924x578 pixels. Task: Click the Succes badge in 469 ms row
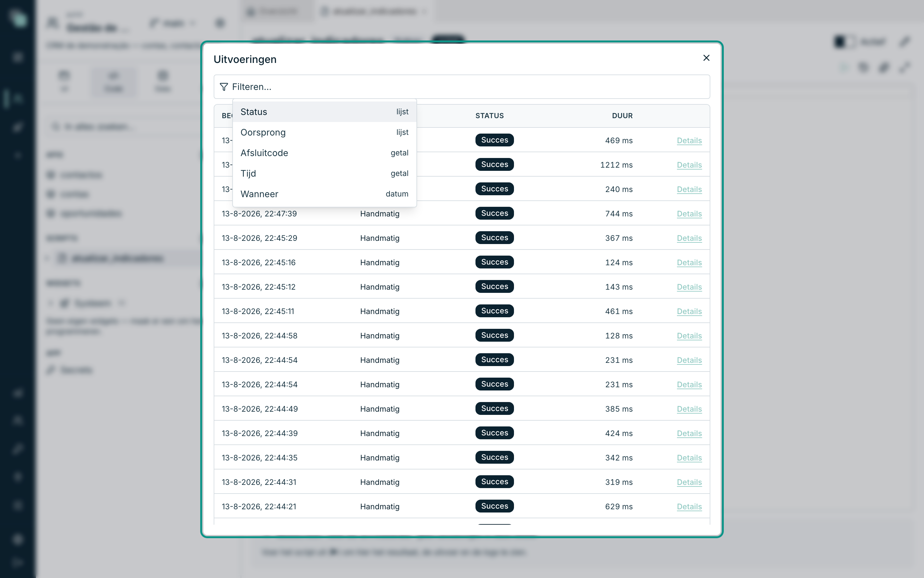(x=494, y=140)
